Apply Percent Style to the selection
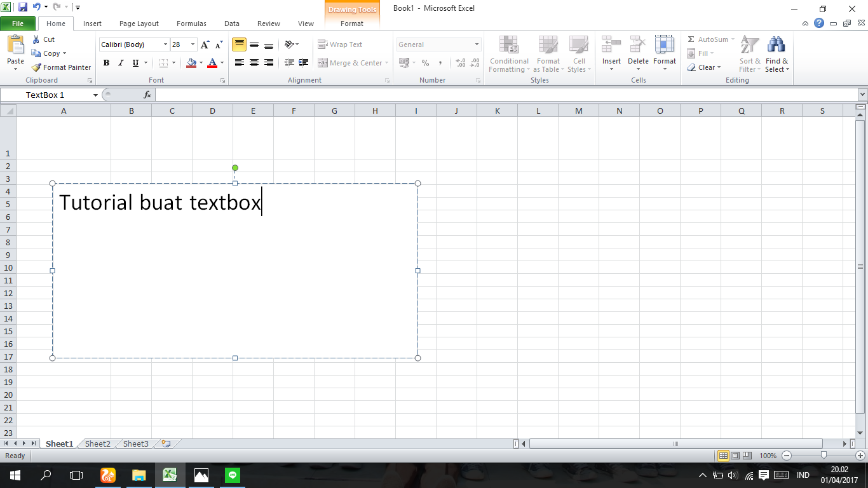Screen dimensions: 868x488 coord(424,63)
